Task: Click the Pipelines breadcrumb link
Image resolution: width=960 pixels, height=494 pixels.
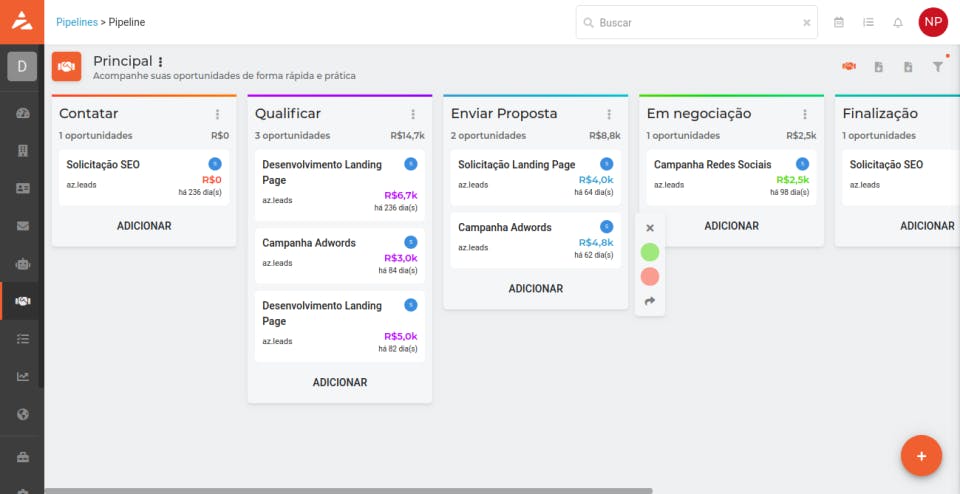Action: [x=77, y=22]
